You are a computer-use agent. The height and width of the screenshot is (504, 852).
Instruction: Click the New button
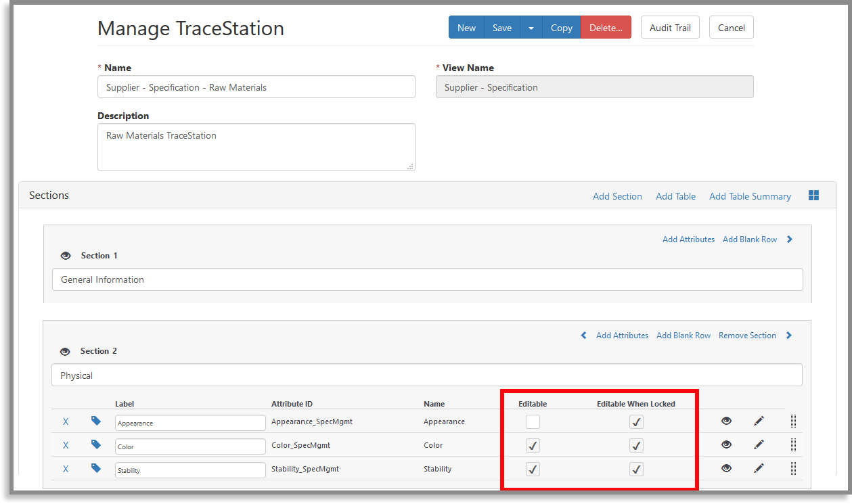pyautogui.click(x=466, y=28)
